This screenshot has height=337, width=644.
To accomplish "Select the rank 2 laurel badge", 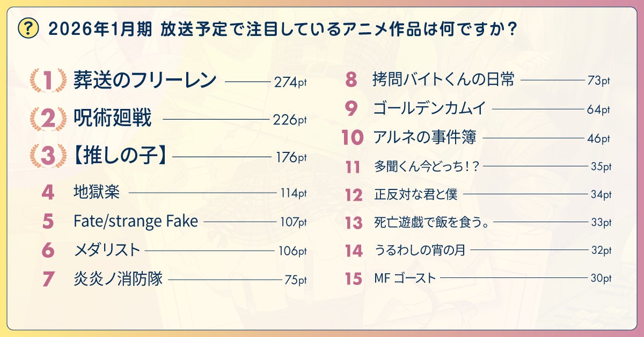I will click(x=48, y=119).
